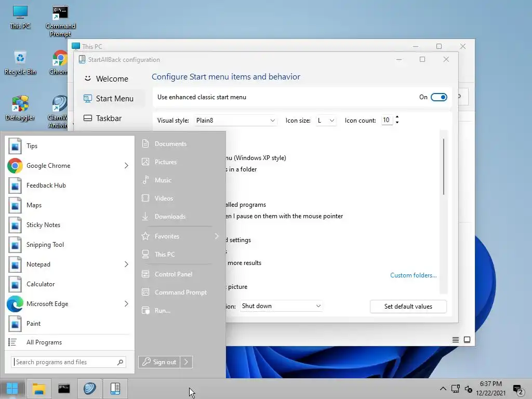The width and height of the screenshot is (532, 399).
Task: Click the muted volume tray icon
Action: coord(469,389)
